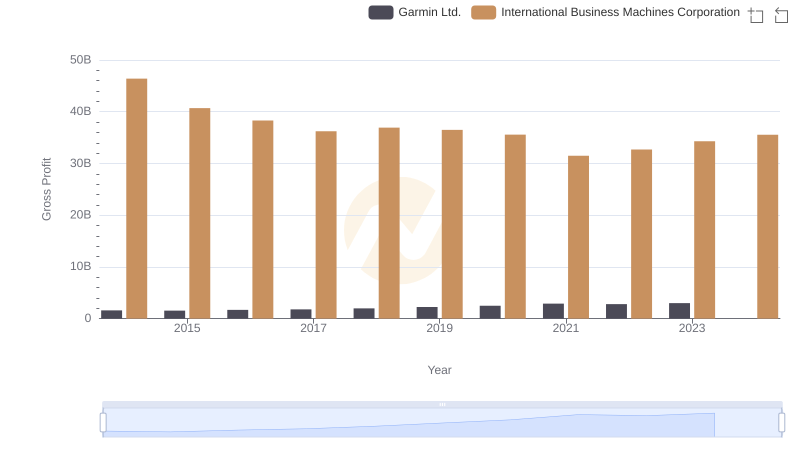Viewport: 800px width, 461px height.
Task: Click the 2017 x-axis label
Action: point(313,328)
